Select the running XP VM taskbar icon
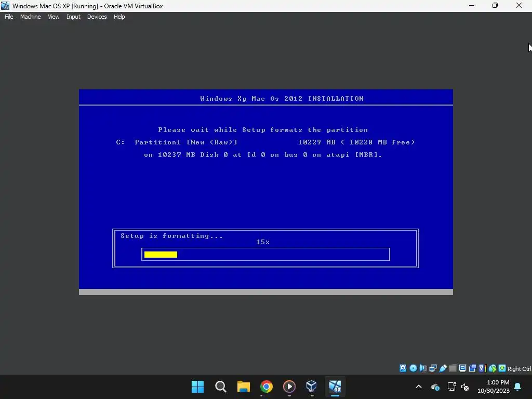The height and width of the screenshot is (399, 532). (x=335, y=386)
